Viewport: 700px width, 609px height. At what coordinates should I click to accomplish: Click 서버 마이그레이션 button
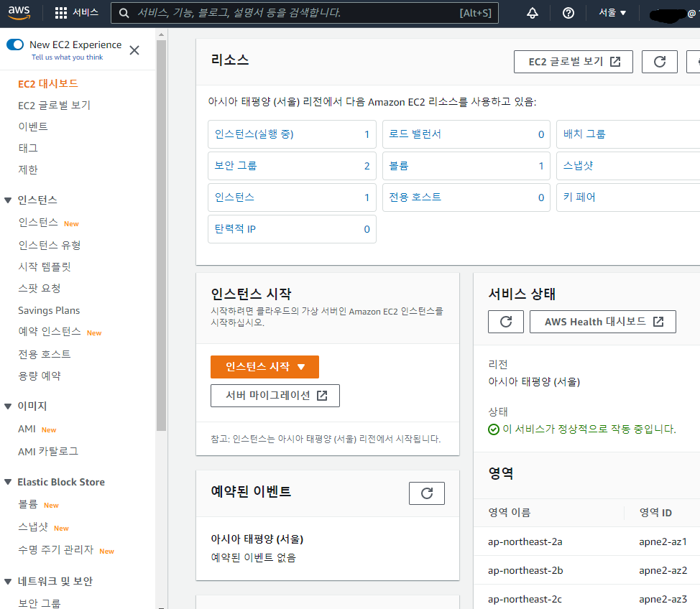tap(275, 396)
